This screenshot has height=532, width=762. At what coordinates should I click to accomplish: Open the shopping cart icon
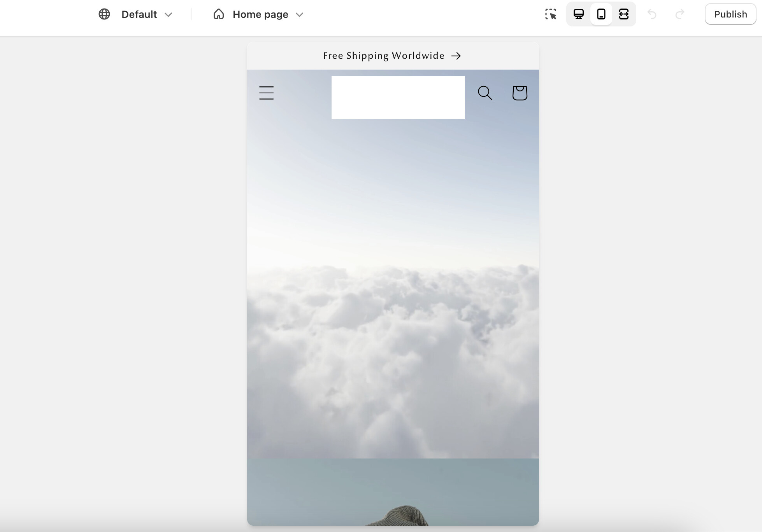tap(520, 93)
